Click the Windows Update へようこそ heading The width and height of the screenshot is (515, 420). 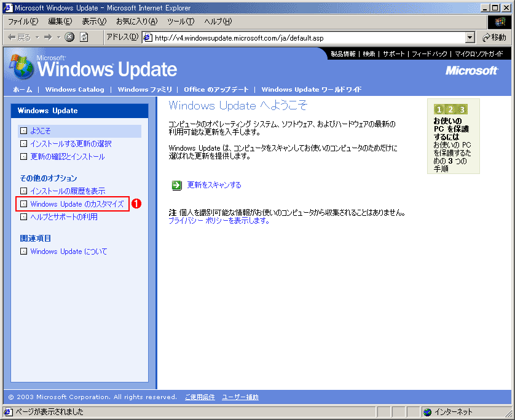(238, 106)
